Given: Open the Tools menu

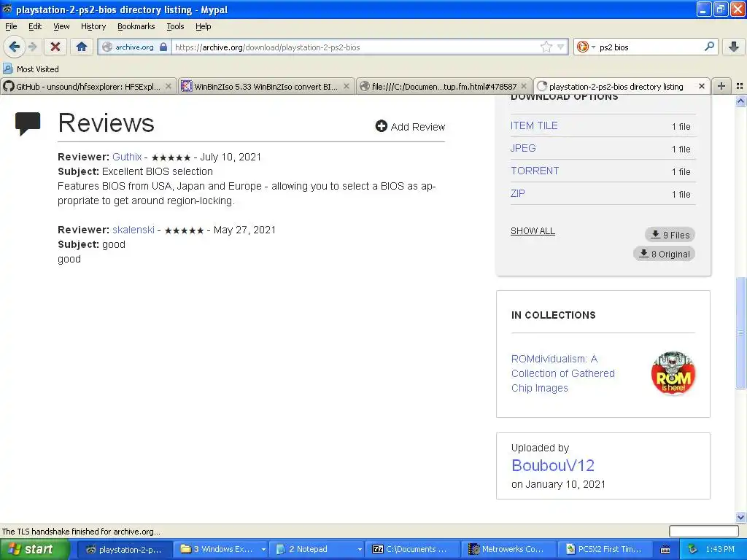Looking at the screenshot, I should coord(175,26).
